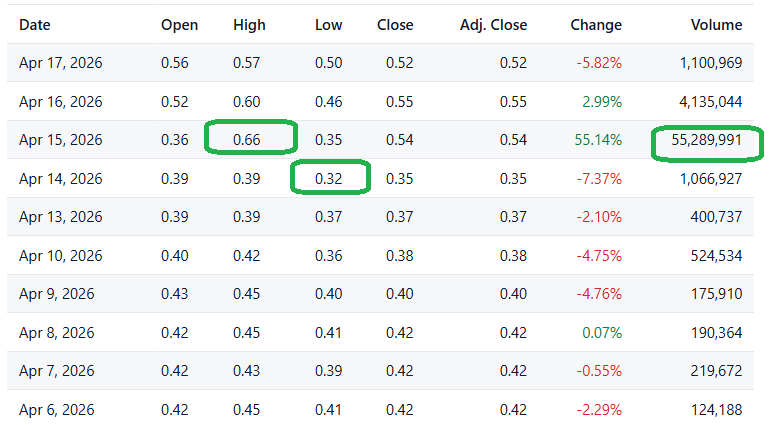Click the Low column header
The image size is (777, 425).
point(328,25)
